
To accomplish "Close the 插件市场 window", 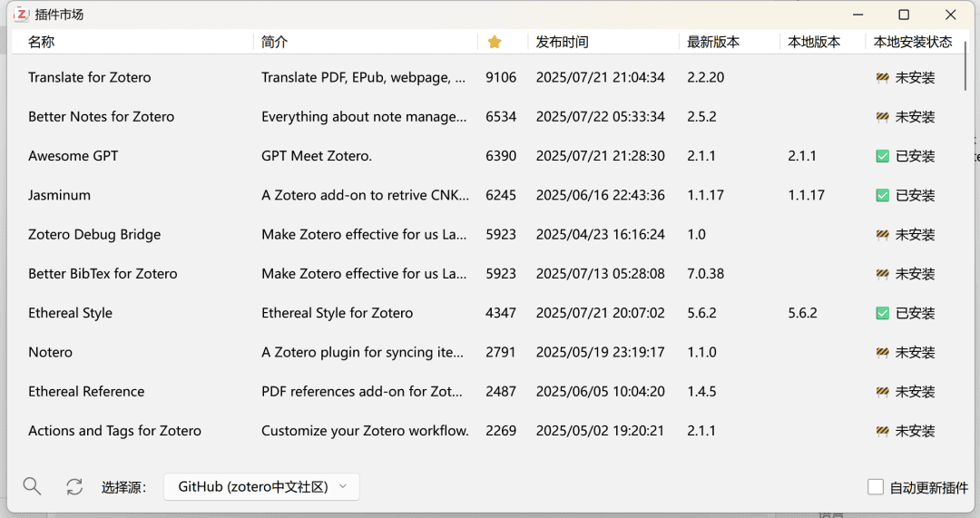I will pos(951,15).
